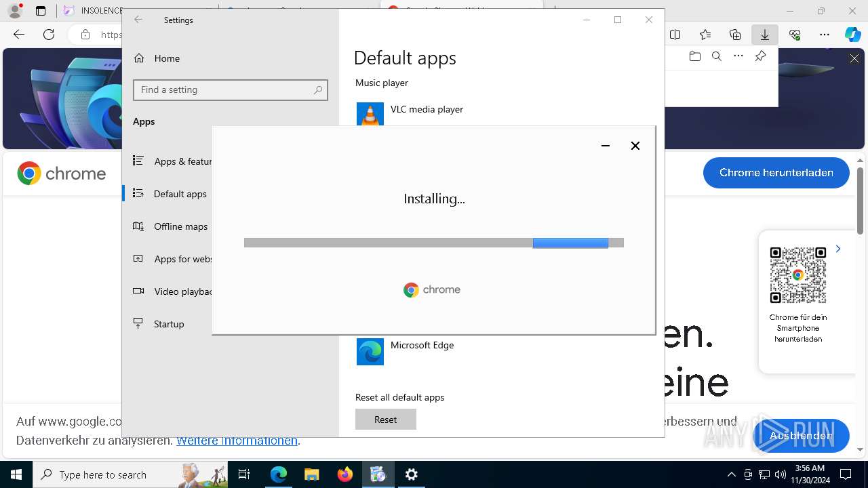Viewport: 868px width, 488px height.
Task: Open notification center
Action: click(846, 474)
